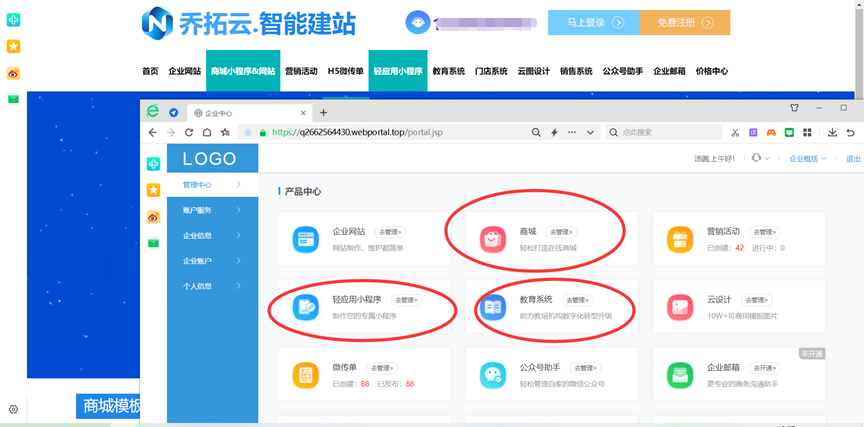Select 销售系统 in back window nav

pos(576,71)
